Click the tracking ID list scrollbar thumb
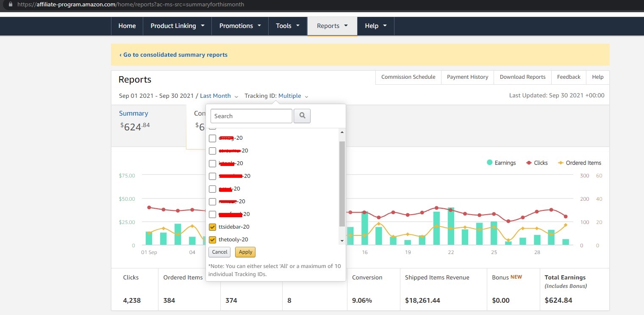This screenshot has width=644, height=315. [342, 184]
